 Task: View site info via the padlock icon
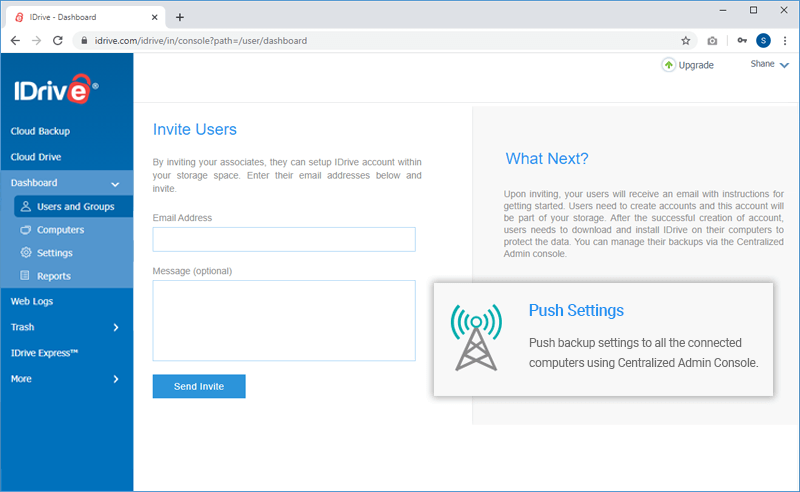(84, 41)
